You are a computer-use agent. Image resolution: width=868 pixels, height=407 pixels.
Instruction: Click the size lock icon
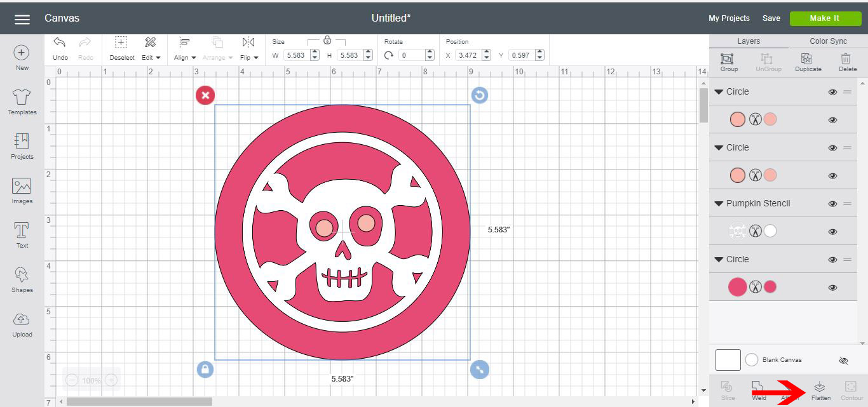click(327, 40)
